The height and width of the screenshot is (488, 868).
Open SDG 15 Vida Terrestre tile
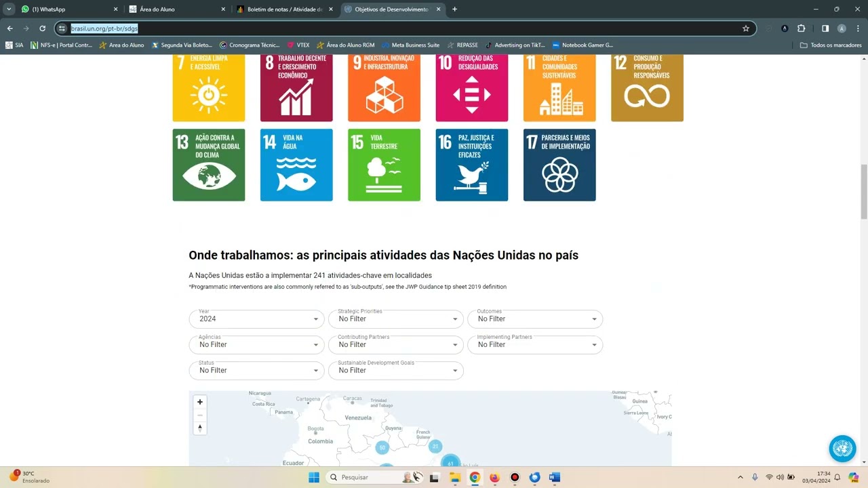pos(384,165)
